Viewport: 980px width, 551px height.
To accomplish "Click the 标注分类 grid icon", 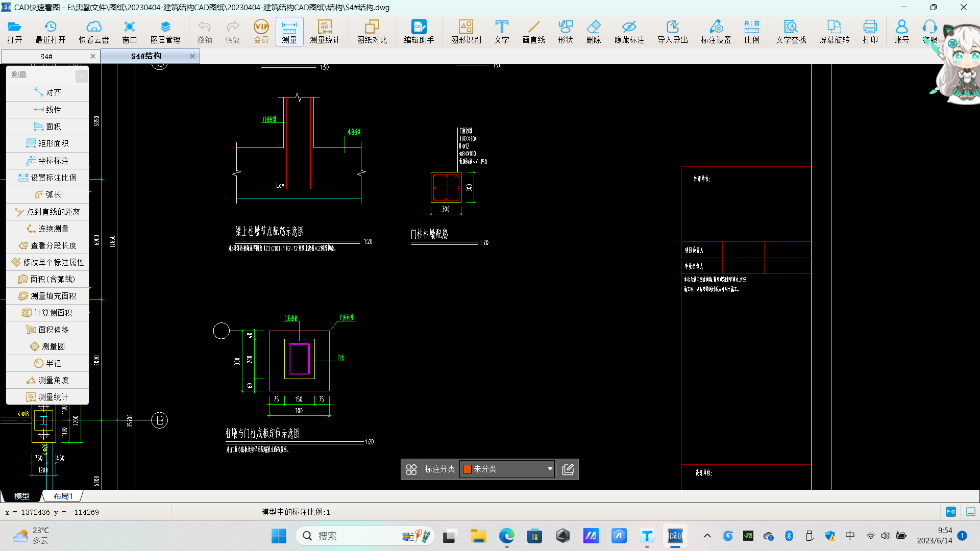I will tap(411, 469).
